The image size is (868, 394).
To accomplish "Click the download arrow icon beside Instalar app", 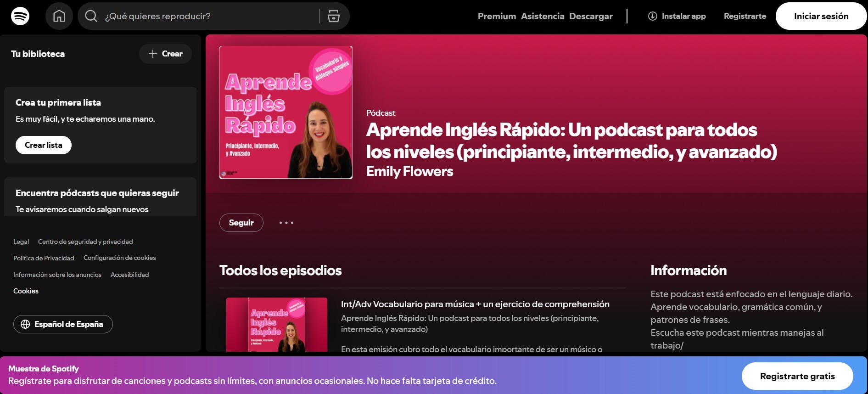I will point(652,16).
